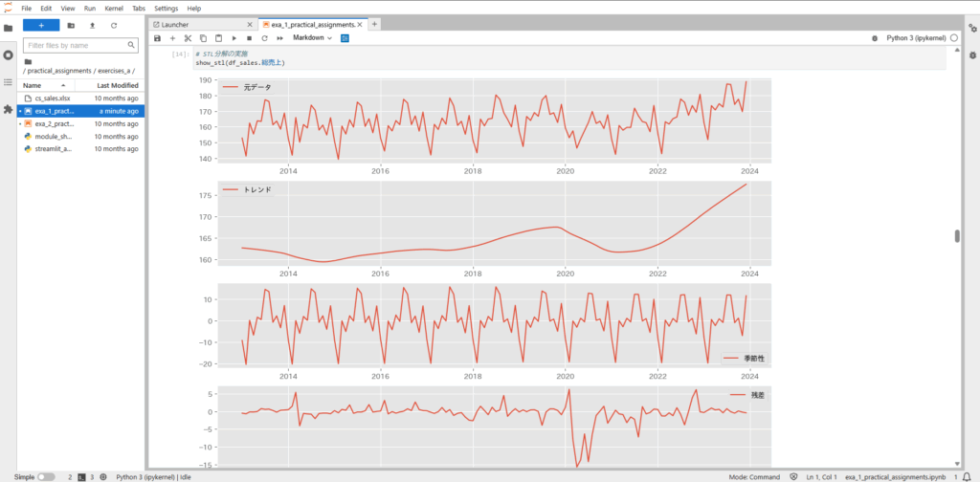Click Python 3 (ipykernel) kernel name button
This screenshot has width=980, height=482.
(915, 38)
